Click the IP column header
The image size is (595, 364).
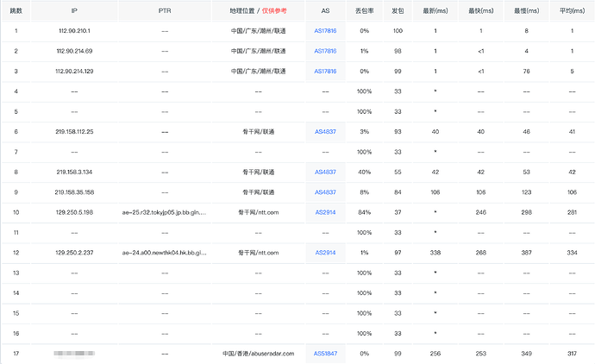74,10
